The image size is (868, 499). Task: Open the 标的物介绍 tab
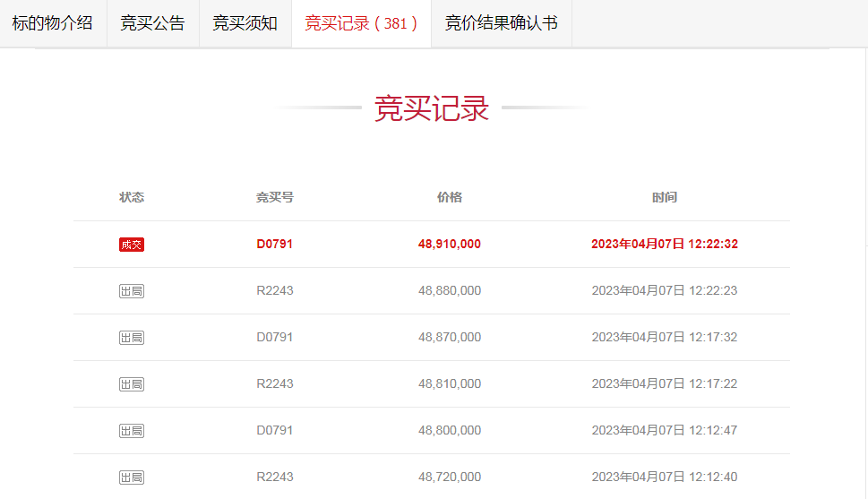[53, 23]
